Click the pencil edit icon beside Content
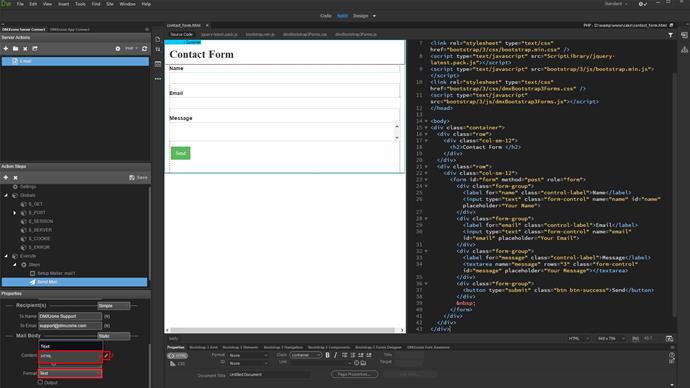 tap(106, 355)
